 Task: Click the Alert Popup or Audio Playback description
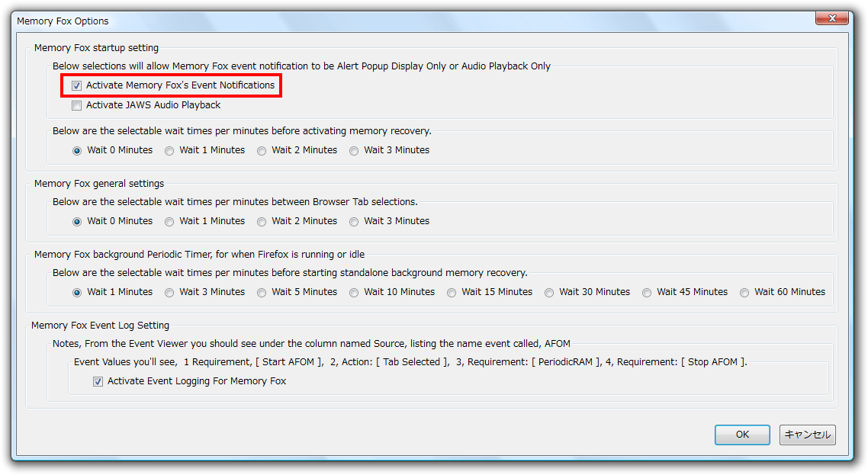(302, 66)
